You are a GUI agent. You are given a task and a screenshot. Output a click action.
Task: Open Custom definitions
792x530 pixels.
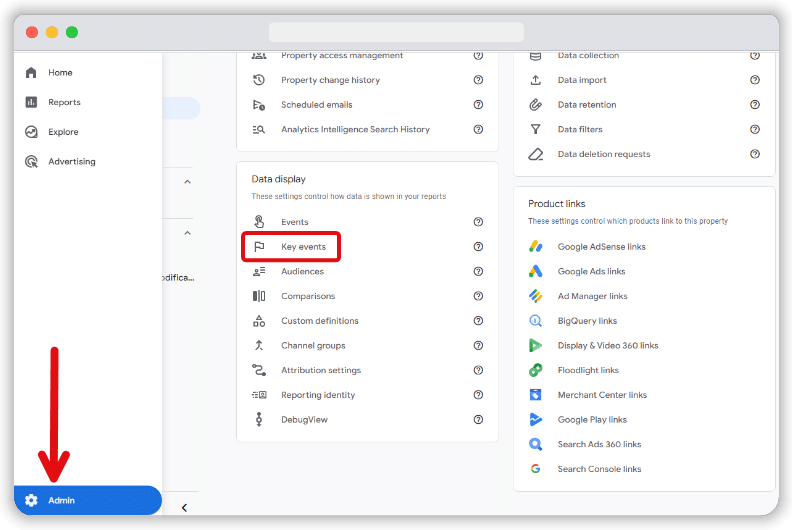click(320, 321)
